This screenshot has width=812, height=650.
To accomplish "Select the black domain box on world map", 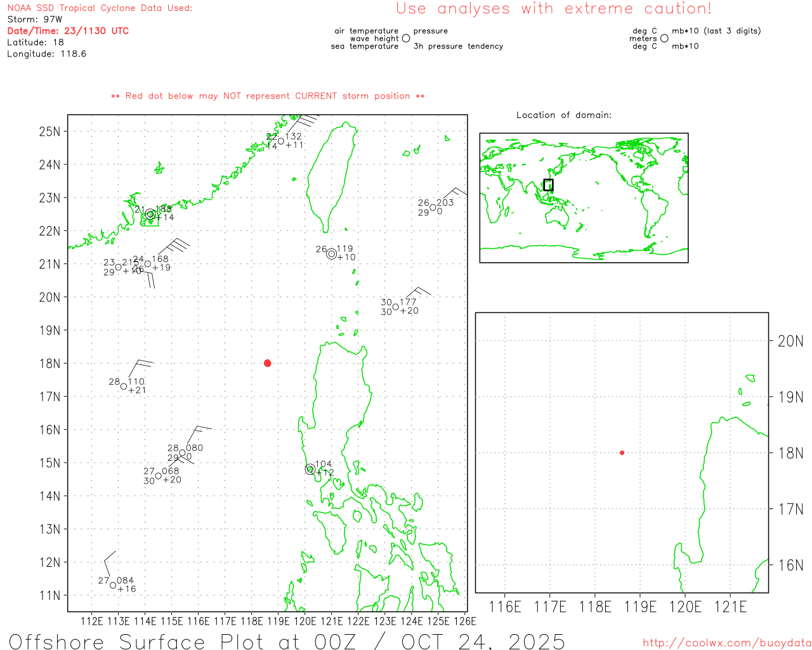I will (x=548, y=185).
